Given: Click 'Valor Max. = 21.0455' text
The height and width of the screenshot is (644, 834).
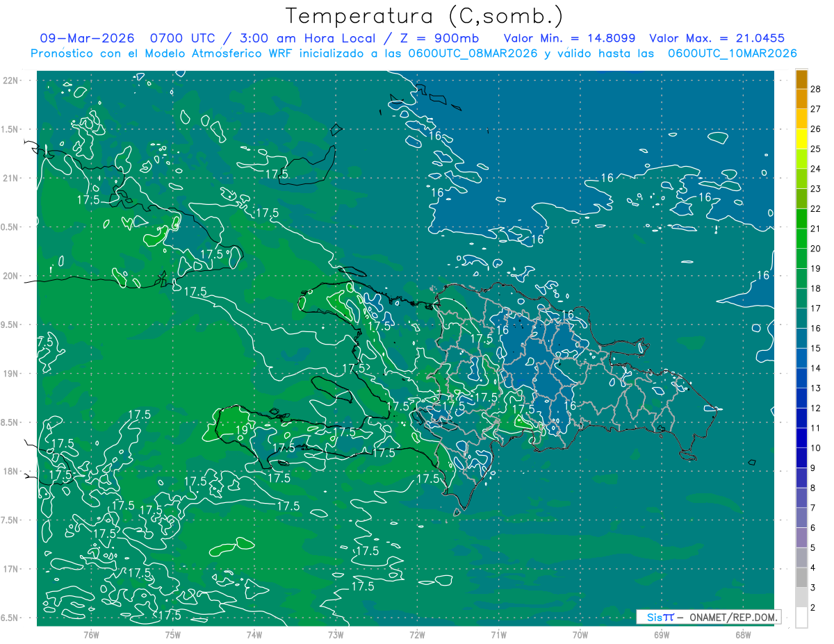Looking at the screenshot, I should point(717,38).
